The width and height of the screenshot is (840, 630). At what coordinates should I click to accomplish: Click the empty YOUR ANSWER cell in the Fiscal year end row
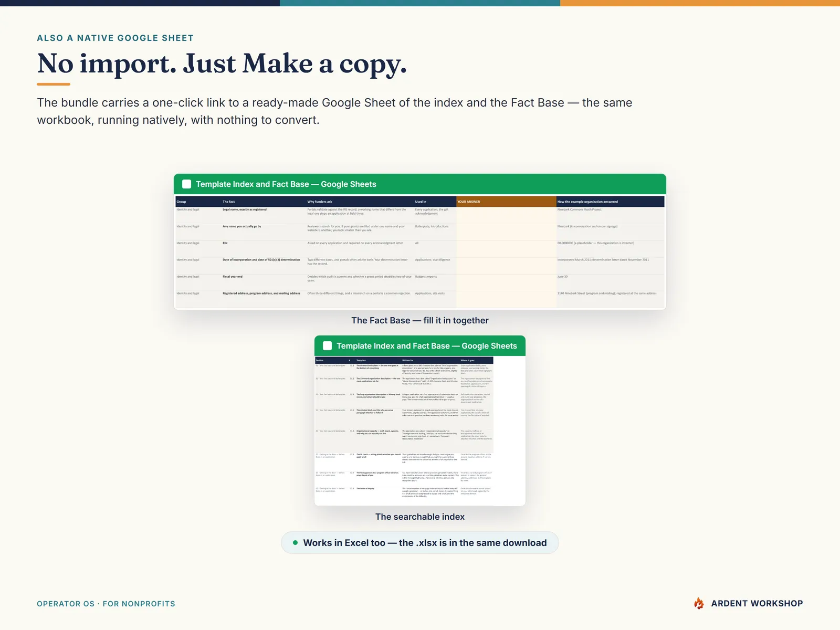[x=506, y=282]
